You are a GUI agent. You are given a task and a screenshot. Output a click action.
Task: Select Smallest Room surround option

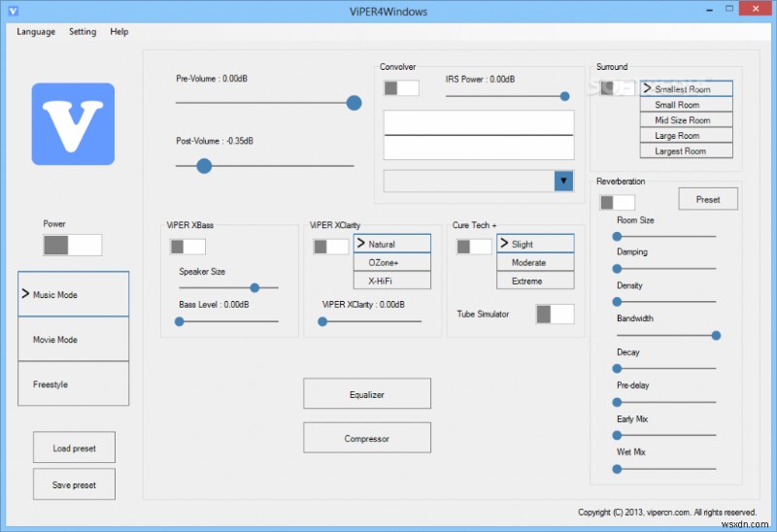pos(687,88)
